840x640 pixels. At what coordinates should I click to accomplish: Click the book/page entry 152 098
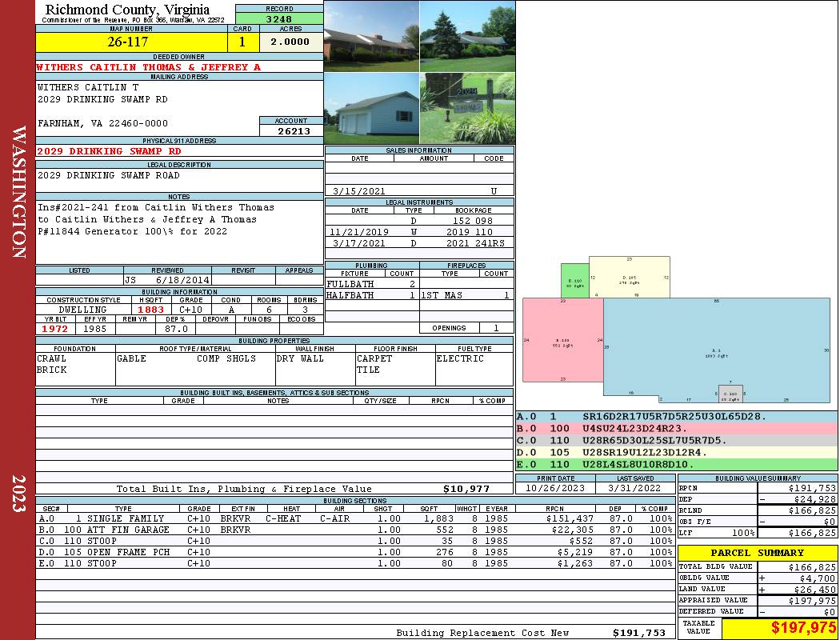pyautogui.click(x=473, y=221)
